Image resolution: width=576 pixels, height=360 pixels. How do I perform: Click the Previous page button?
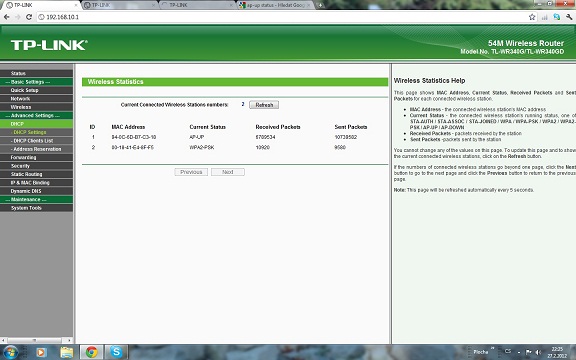click(191, 172)
